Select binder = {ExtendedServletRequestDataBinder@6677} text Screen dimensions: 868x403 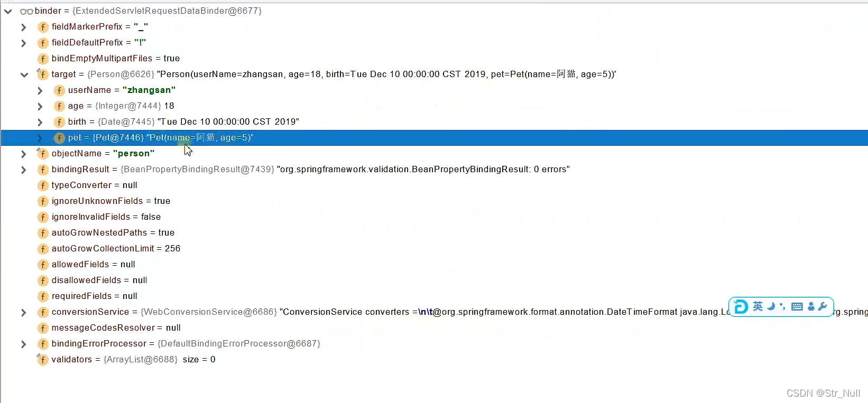tap(149, 11)
